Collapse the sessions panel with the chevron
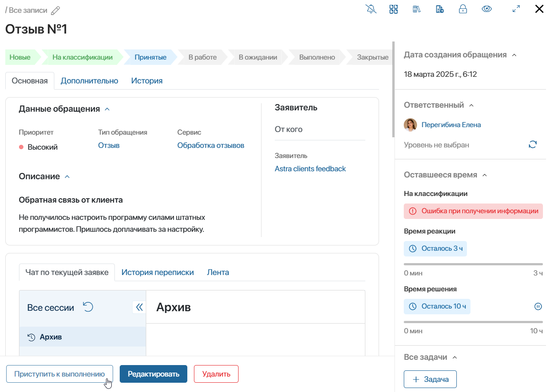 tap(139, 307)
